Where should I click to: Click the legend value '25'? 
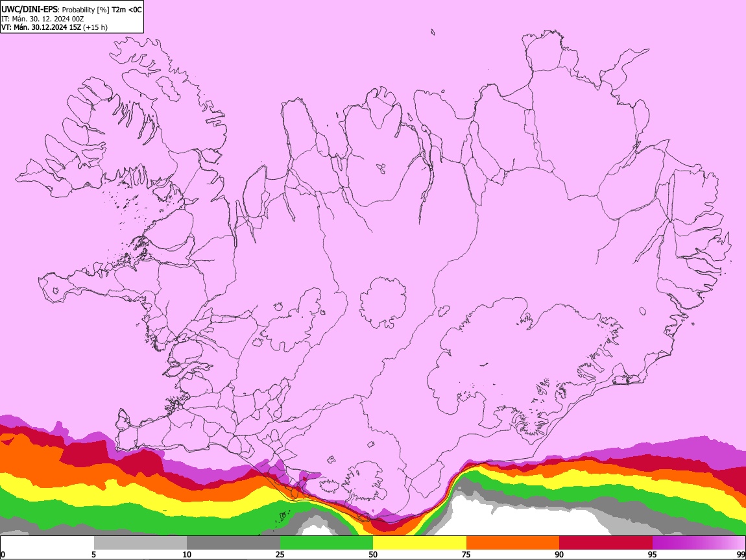click(280, 555)
